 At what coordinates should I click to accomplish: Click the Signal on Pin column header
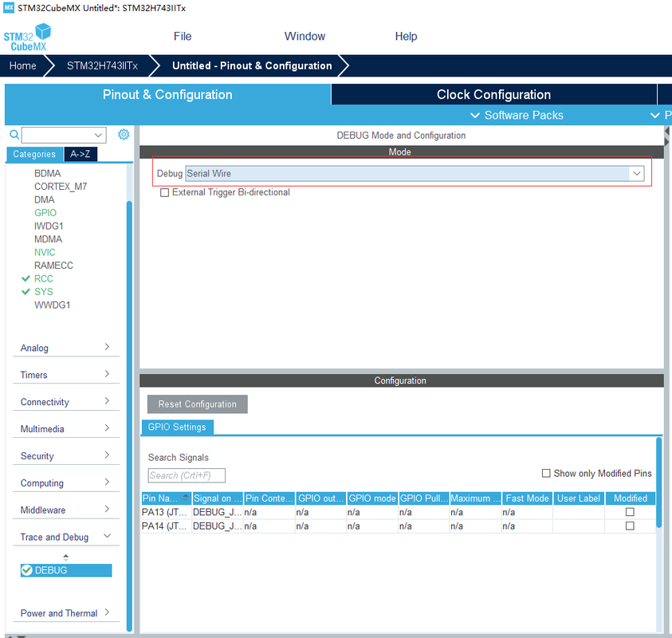[x=218, y=498]
